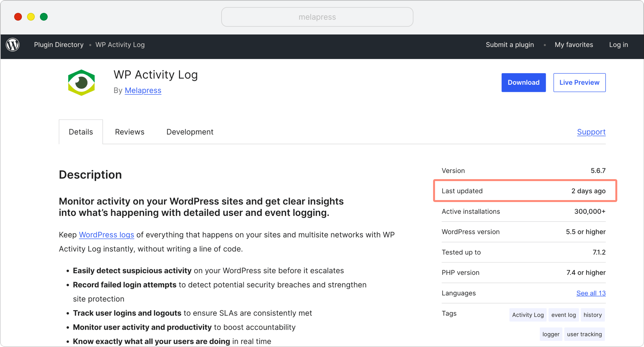644x347 pixels.
Task: Open the Support link
Action: point(591,132)
